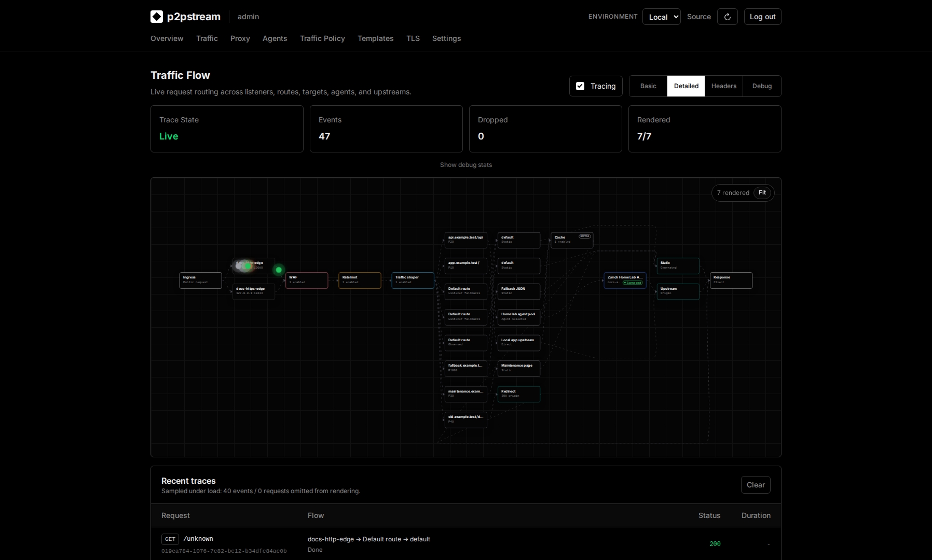This screenshot has width=932, height=560.
Task: Select the Local app upstream node
Action: click(519, 343)
